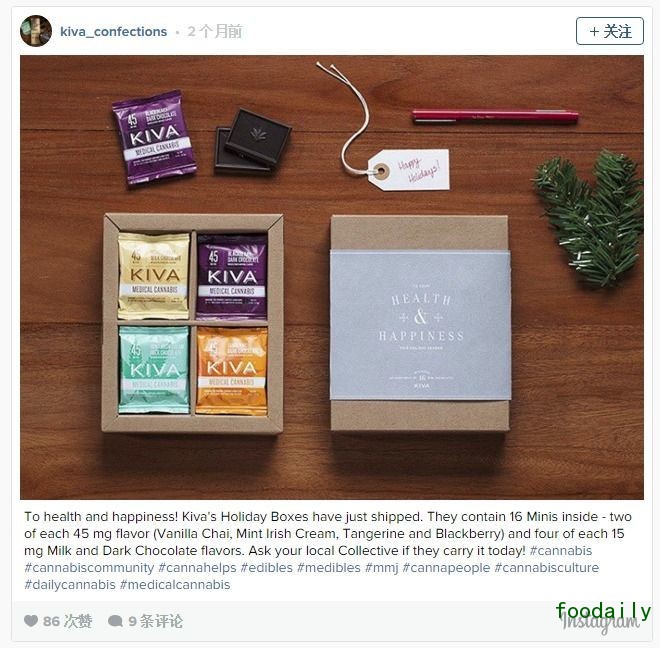Open the #medibles hashtag
660x648 pixels.
click(x=329, y=568)
